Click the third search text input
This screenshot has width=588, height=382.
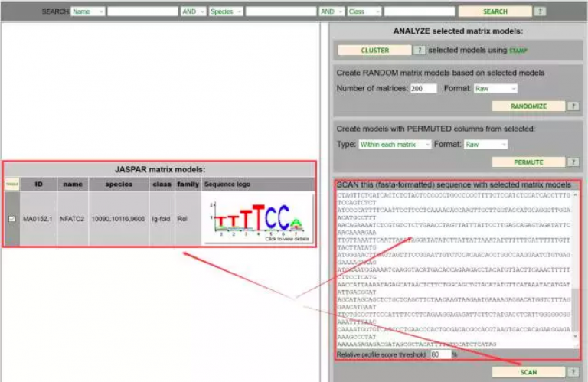coord(420,11)
